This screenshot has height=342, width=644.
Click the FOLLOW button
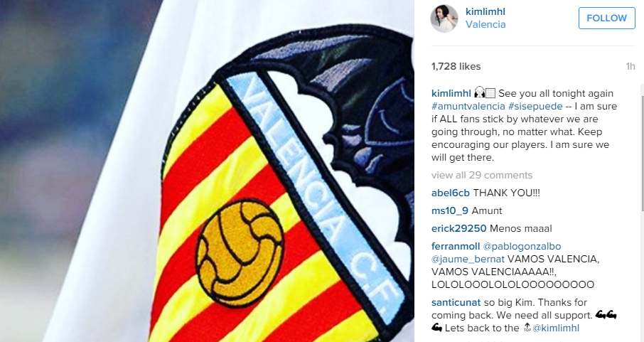[606, 18]
